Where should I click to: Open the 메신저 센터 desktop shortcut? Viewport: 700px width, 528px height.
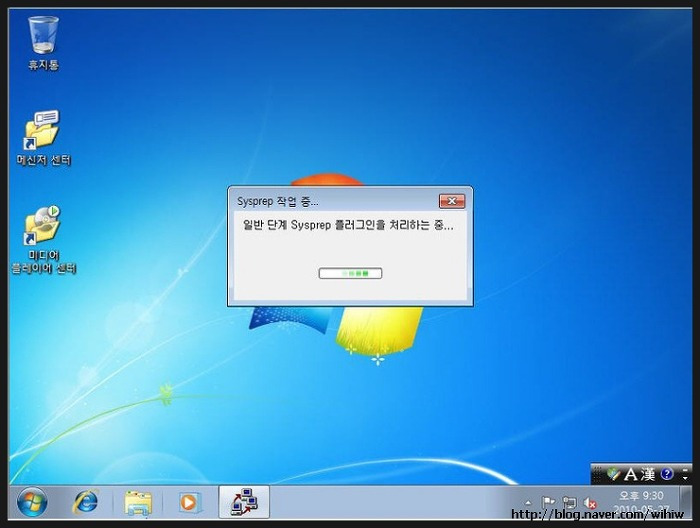(43, 138)
